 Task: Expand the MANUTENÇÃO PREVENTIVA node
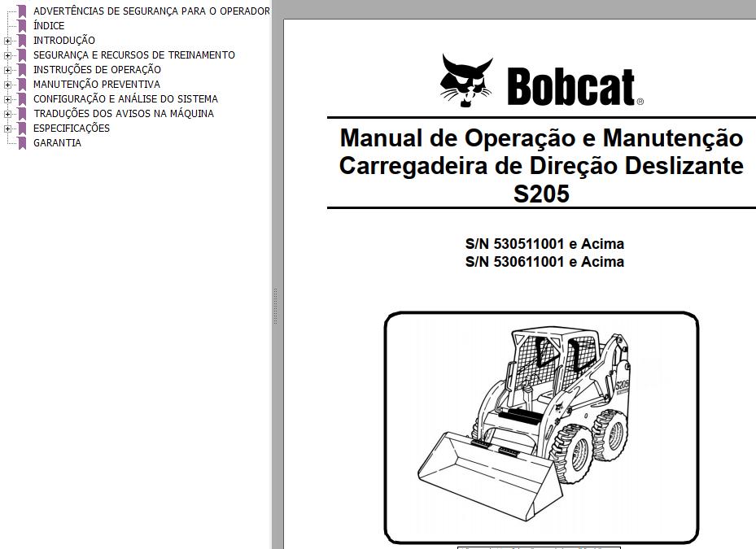click(x=7, y=85)
